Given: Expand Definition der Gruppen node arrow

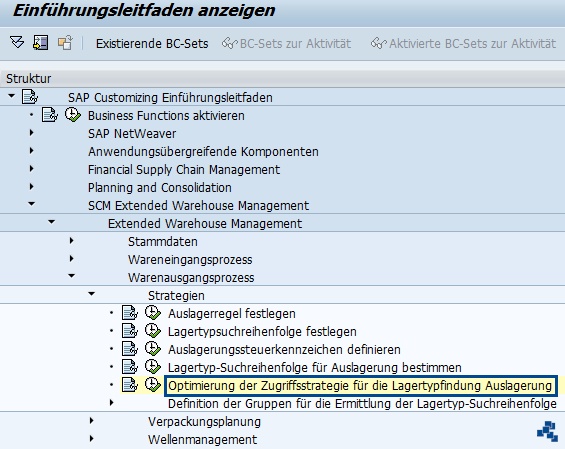Looking at the screenshot, I should [x=111, y=403].
